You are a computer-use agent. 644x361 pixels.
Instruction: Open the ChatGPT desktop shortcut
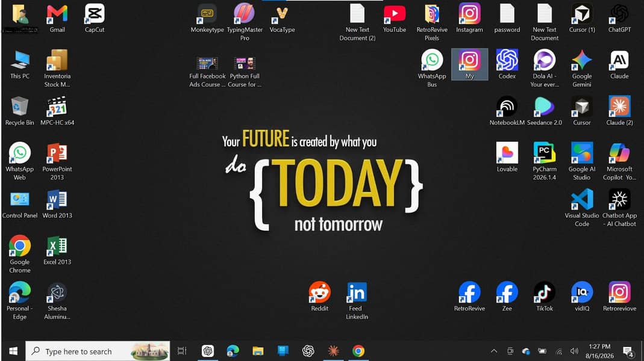coord(619,19)
